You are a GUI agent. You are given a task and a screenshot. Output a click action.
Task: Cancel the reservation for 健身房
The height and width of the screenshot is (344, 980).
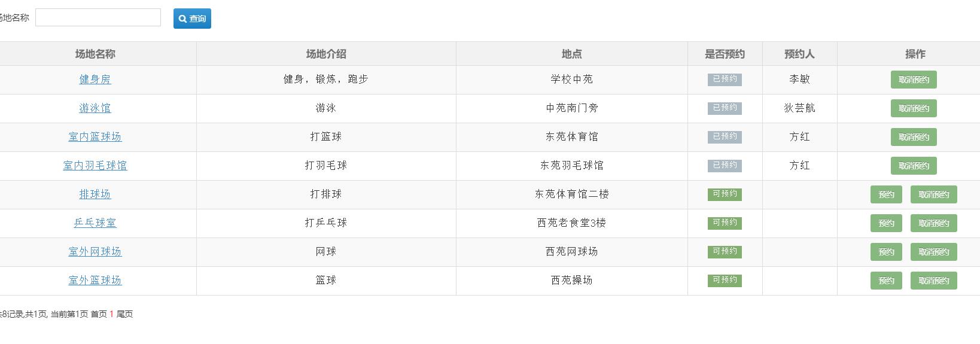point(914,80)
